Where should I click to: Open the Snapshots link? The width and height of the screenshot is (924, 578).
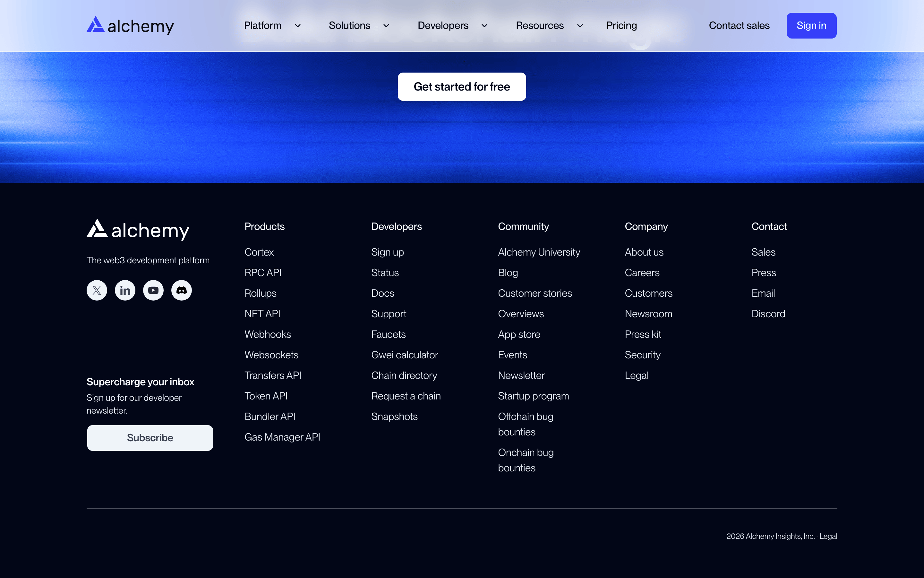click(394, 416)
